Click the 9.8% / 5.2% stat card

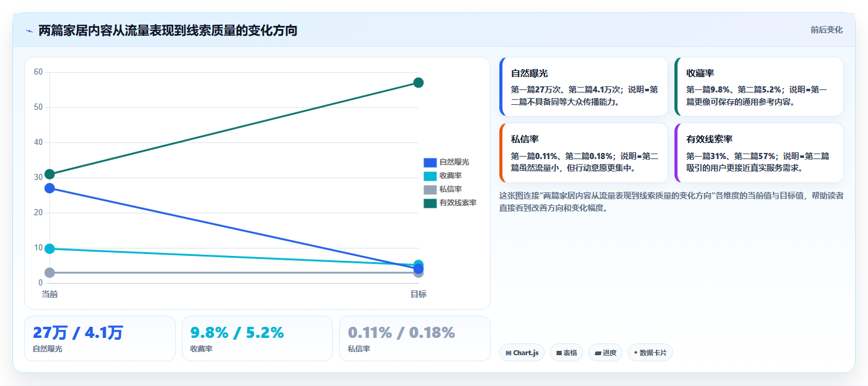pyautogui.click(x=257, y=339)
